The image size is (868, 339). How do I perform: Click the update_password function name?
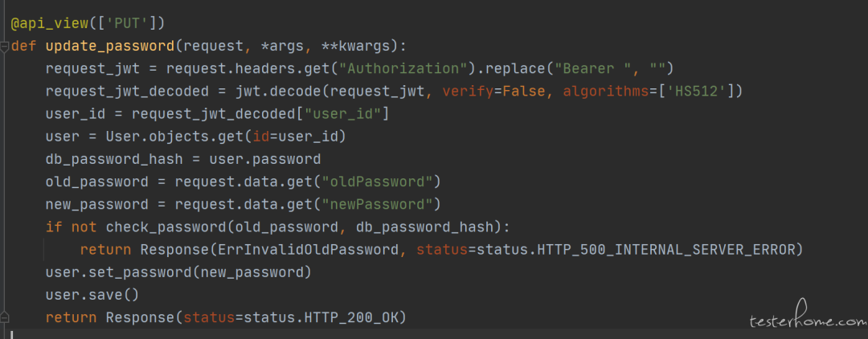point(110,46)
